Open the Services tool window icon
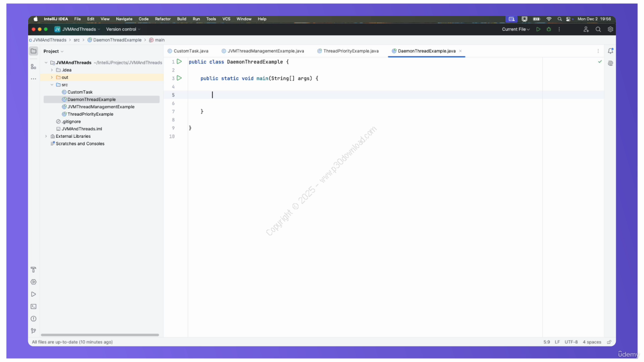The width and height of the screenshot is (644, 362). [x=33, y=282]
